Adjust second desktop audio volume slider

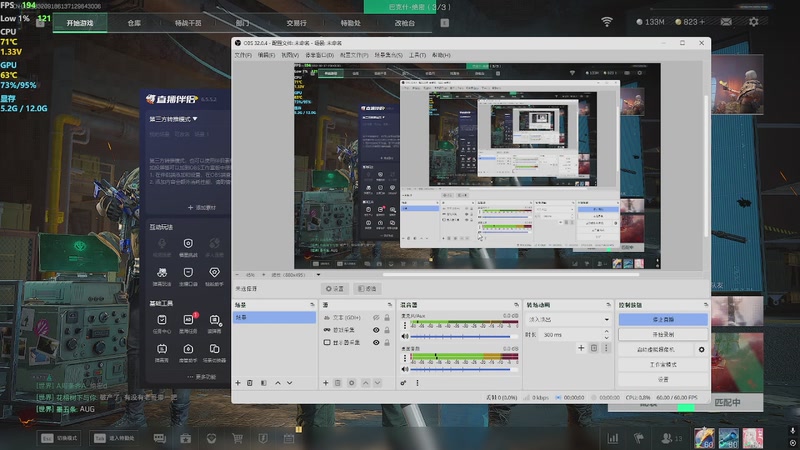pyautogui.click(x=463, y=369)
